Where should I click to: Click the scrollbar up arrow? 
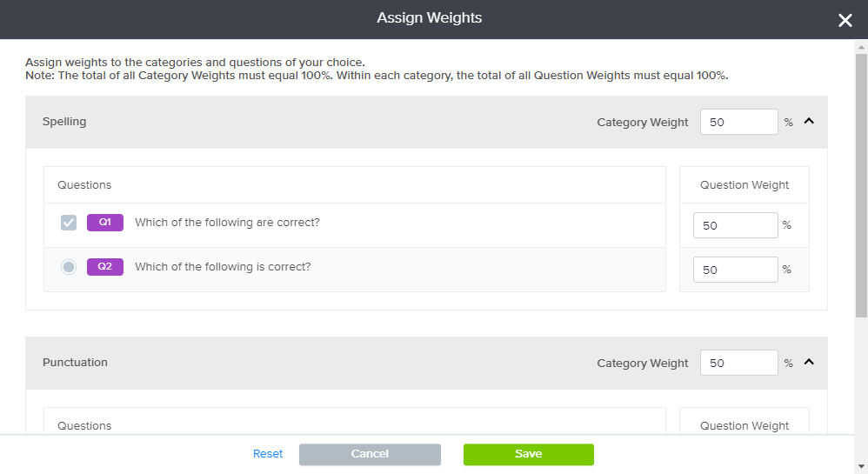point(861,46)
